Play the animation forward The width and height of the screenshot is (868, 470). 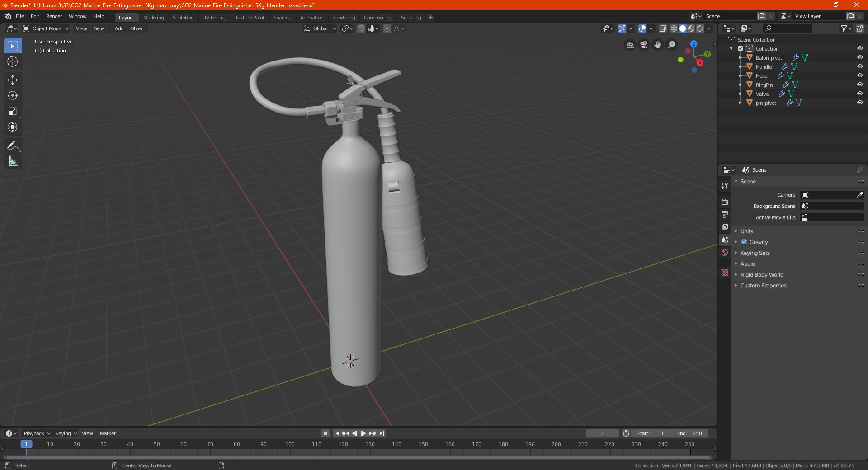(363, 433)
